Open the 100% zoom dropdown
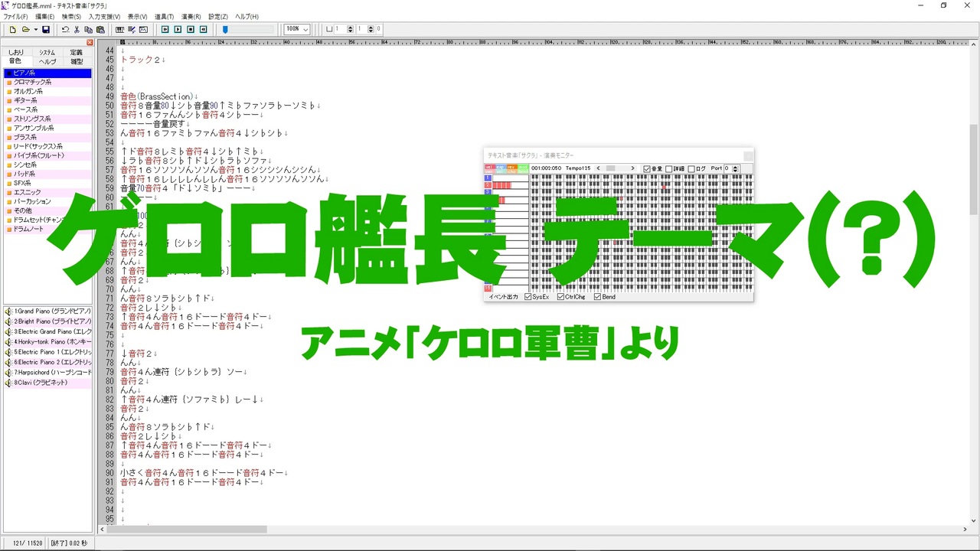This screenshot has height=551, width=980. point(297,29)
